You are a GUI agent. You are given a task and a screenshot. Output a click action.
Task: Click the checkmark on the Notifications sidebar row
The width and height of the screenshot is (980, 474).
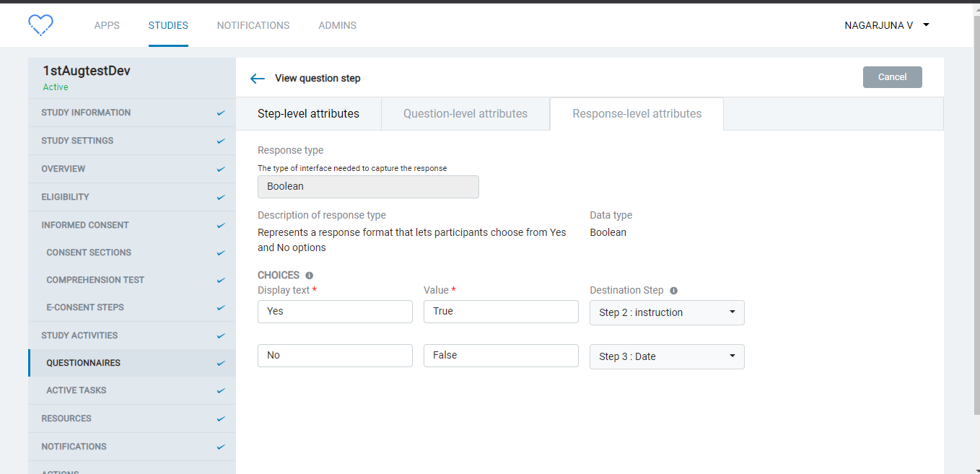pyautogui.click(x=221, y=447)
